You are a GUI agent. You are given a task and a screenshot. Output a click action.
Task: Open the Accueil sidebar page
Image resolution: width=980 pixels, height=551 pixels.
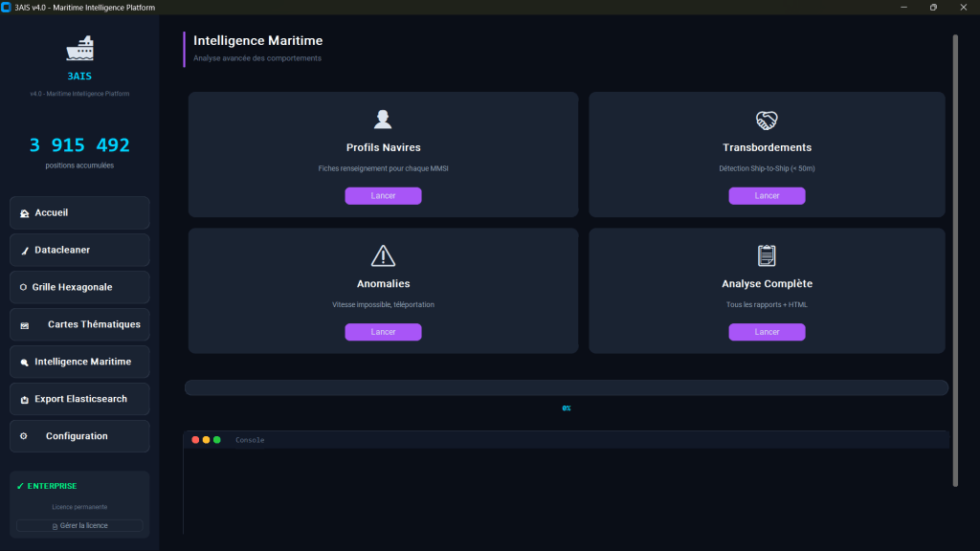click(79, 212)
